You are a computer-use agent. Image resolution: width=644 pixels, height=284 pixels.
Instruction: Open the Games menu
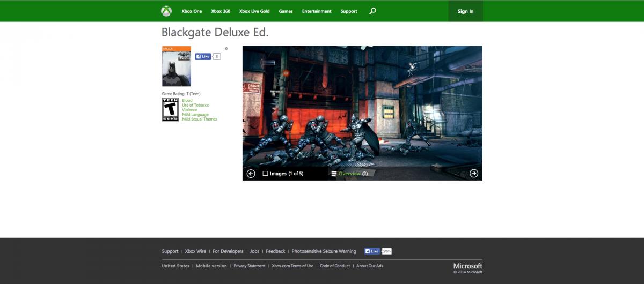286,11
